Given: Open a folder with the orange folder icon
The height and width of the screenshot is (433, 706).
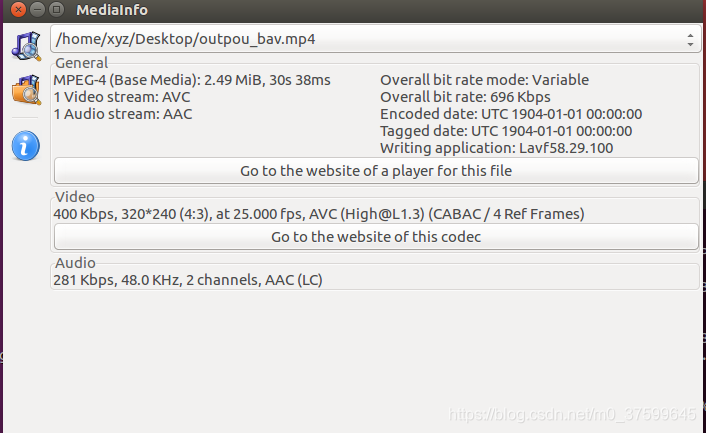Looking at the screenshot, I should 26,90.
